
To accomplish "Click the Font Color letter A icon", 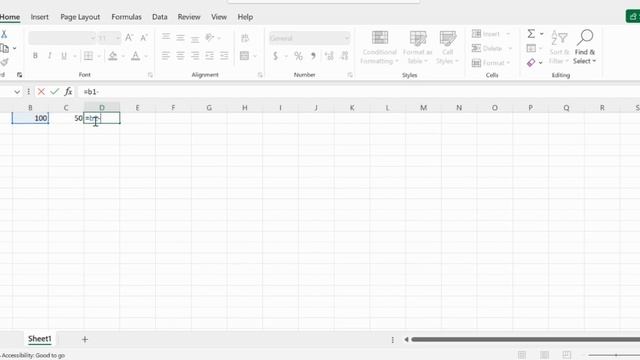I will pos(136,56).
